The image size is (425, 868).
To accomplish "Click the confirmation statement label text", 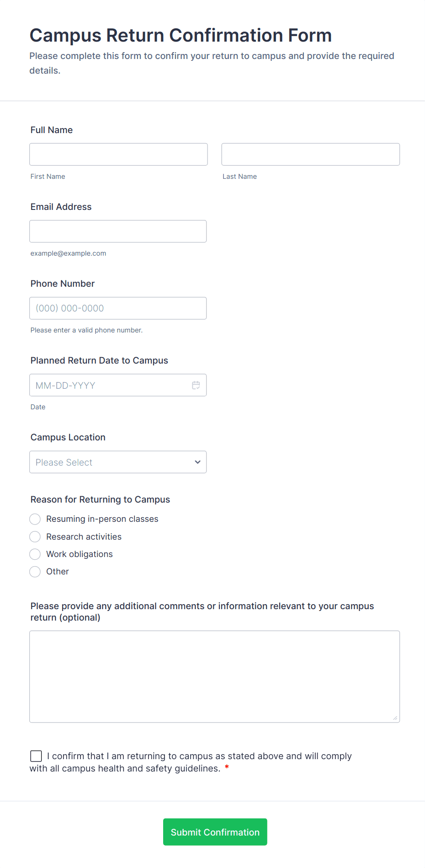I will tap(199, 756).
